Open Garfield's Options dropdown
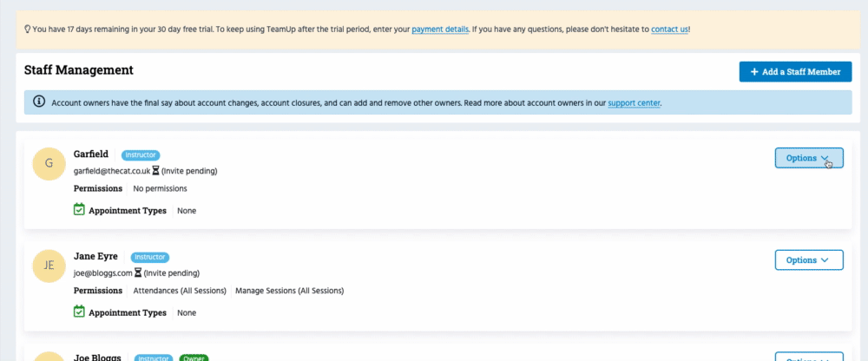Image resolution: width=868 pixels, height=361 pixels. click(808, 158)
